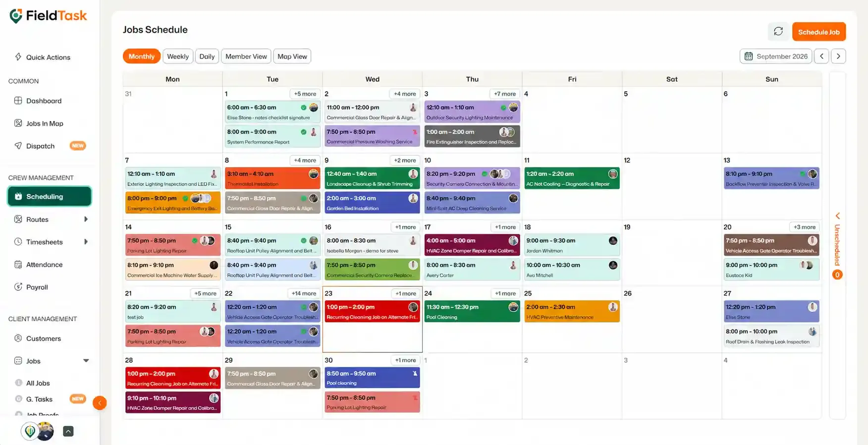
Task: Go to next month arrow
Action: (x=838, y=56)
